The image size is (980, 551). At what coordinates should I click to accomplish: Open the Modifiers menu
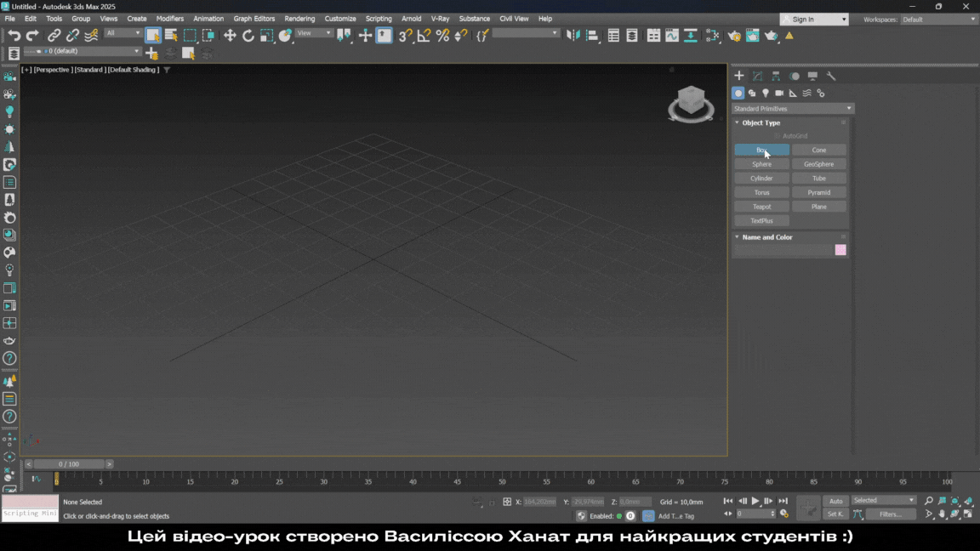[170, 19]
